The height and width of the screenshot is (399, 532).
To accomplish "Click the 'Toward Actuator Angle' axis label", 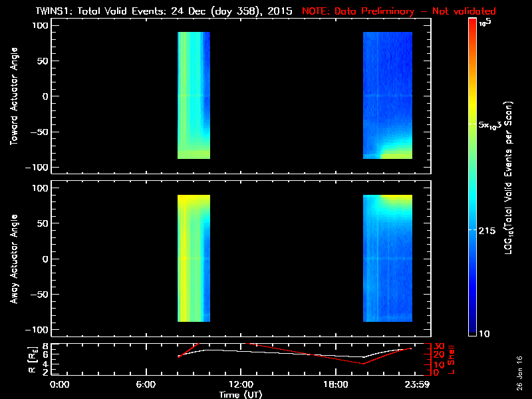I will 14,96.
